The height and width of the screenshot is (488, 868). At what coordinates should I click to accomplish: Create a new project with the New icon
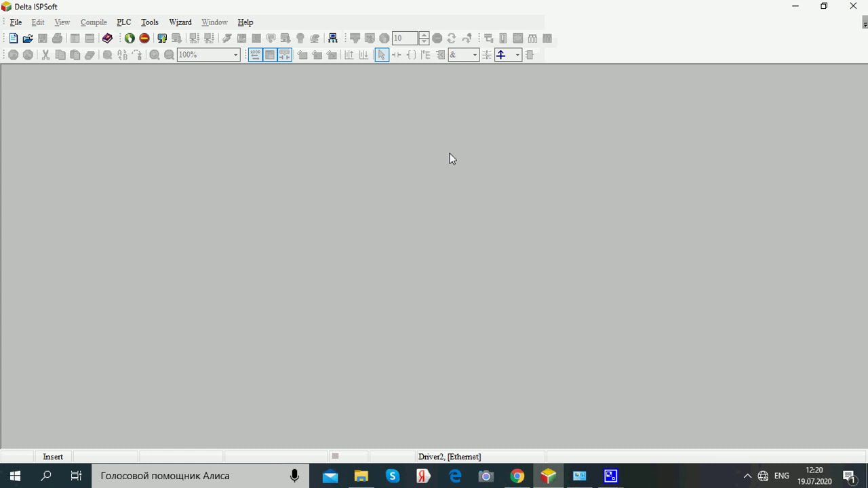[14, 39]
